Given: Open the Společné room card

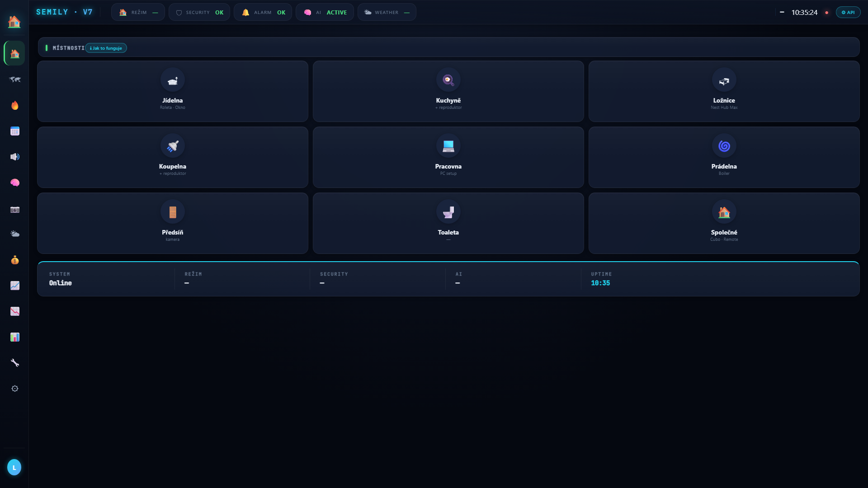Looking at the screenshot, I should click(x=724, y=223).
